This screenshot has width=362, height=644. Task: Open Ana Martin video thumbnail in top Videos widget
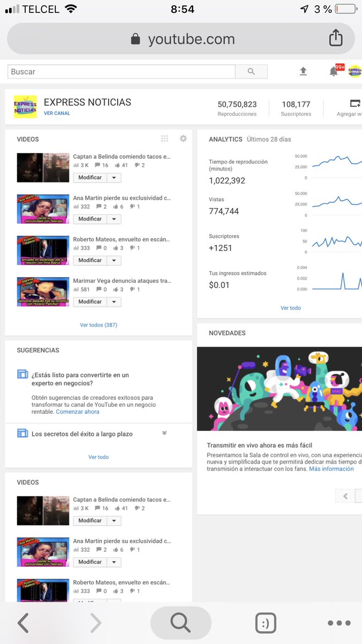pos(43,209)
